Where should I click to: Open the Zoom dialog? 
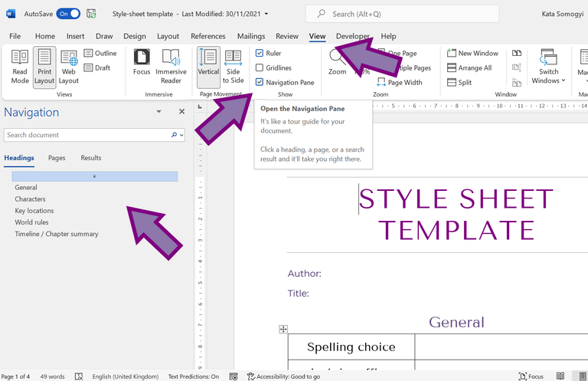tap(337, 63)
